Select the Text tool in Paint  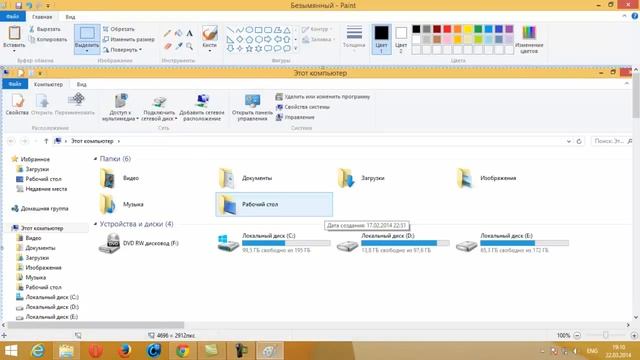click(x=189, y=33)
